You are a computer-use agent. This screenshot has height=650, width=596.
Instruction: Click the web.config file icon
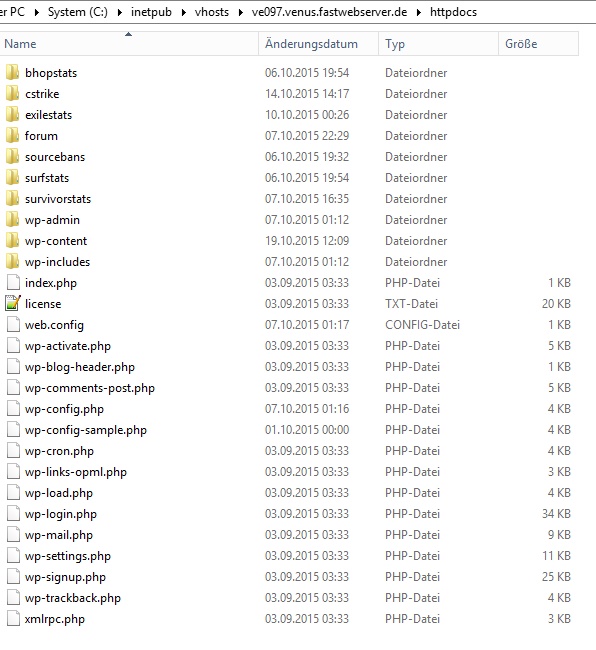click(13, 325)
